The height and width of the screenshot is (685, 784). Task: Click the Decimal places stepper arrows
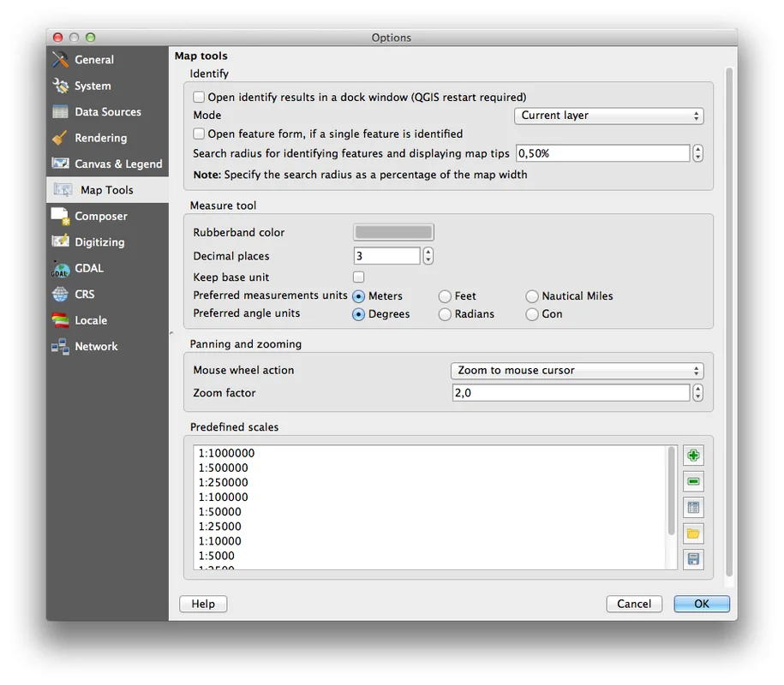428,256
